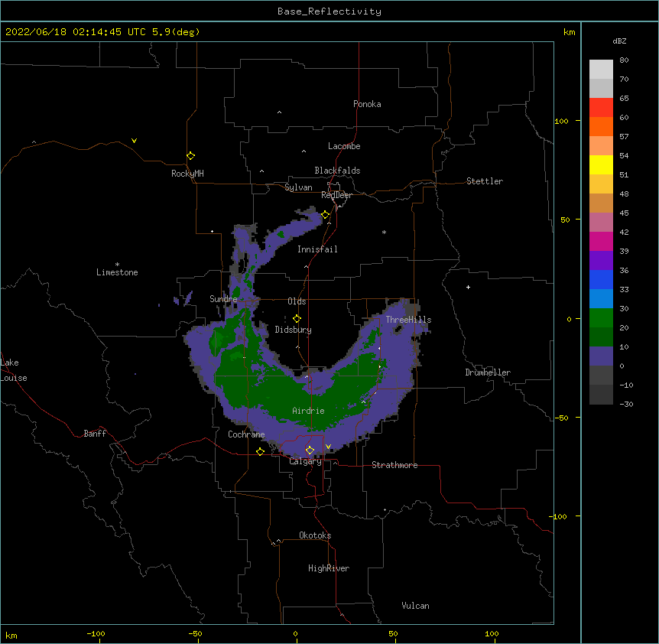
Task: Click the yellow diamond marker above the Calgary label
Action: (x=310, y=450)
